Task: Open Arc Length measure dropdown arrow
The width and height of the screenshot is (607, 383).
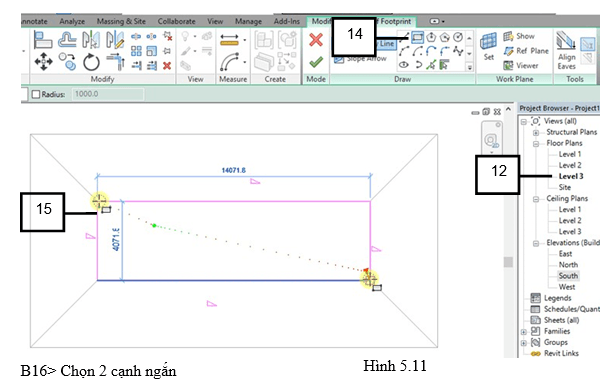Action: point(245,62)
